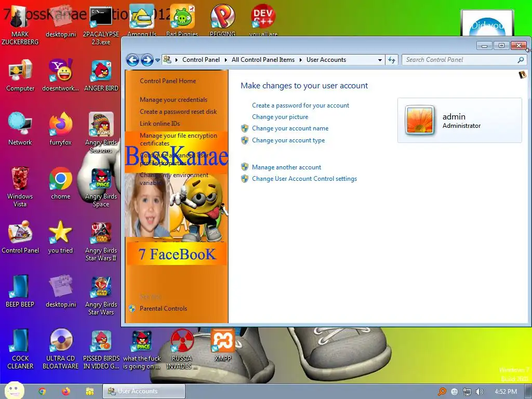The width and height of the screenshot is (532, 399).
Task: Select the Control Panel desktop icon
Action: click(x=20, y=236)
